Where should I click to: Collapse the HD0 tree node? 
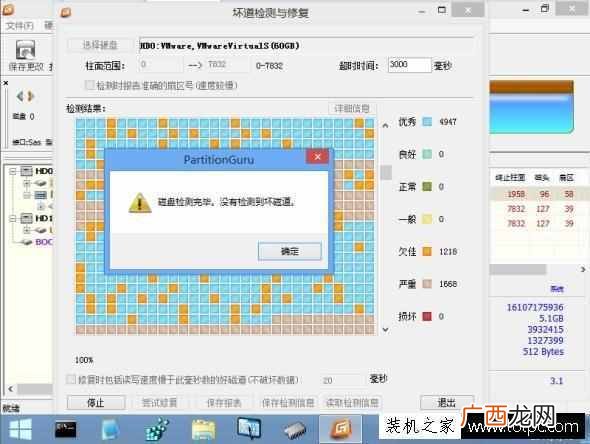pyautogui.click(x=13, y=172)
